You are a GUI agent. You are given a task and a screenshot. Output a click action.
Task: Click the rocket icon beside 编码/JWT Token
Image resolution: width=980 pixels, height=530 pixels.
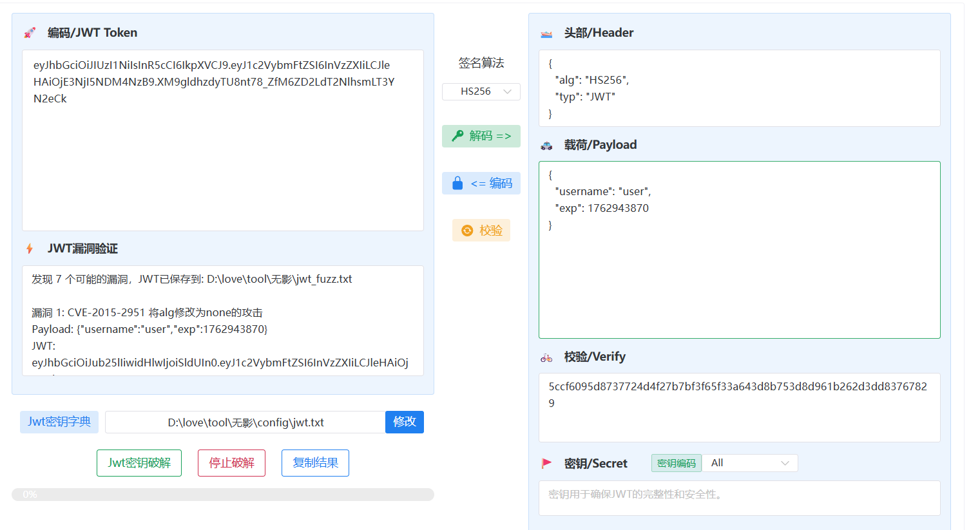pyautogui.click(x=30, y=33)
